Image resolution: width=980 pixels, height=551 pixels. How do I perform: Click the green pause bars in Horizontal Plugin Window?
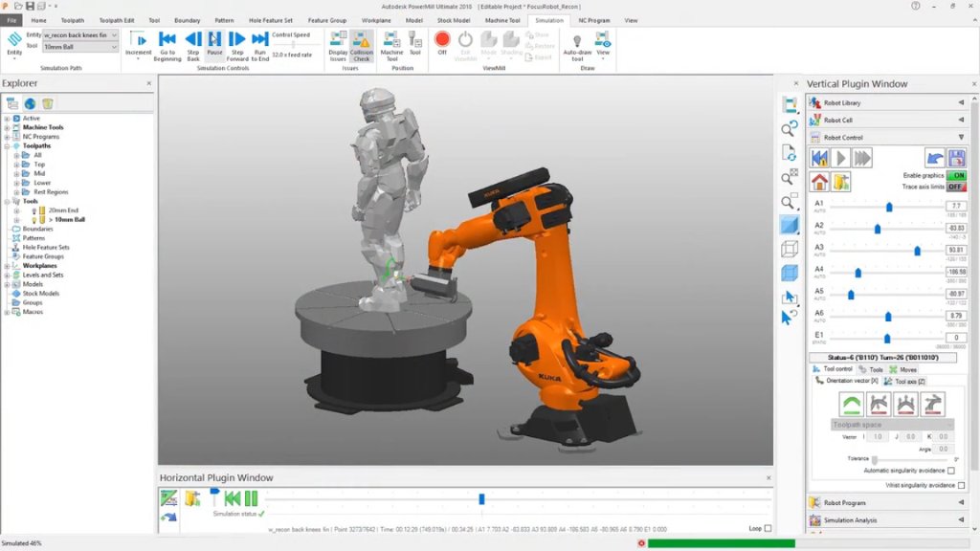click(x=251, y=497)
